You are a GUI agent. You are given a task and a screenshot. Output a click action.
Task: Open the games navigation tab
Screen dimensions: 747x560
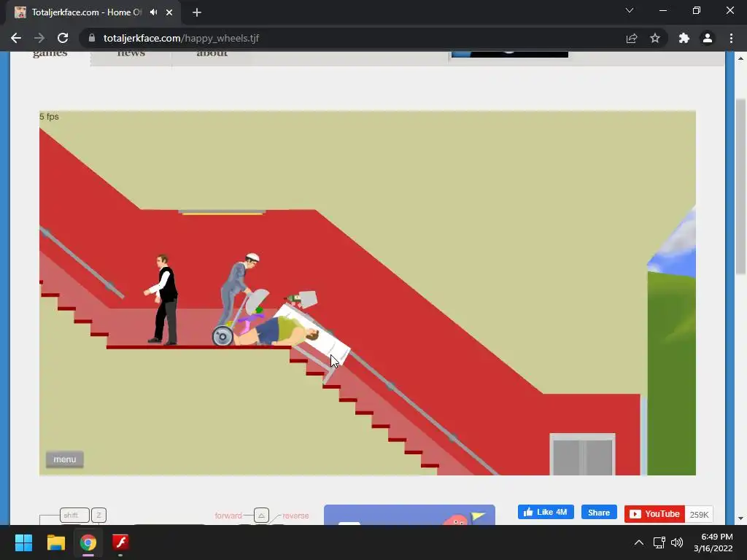point(50,53)
